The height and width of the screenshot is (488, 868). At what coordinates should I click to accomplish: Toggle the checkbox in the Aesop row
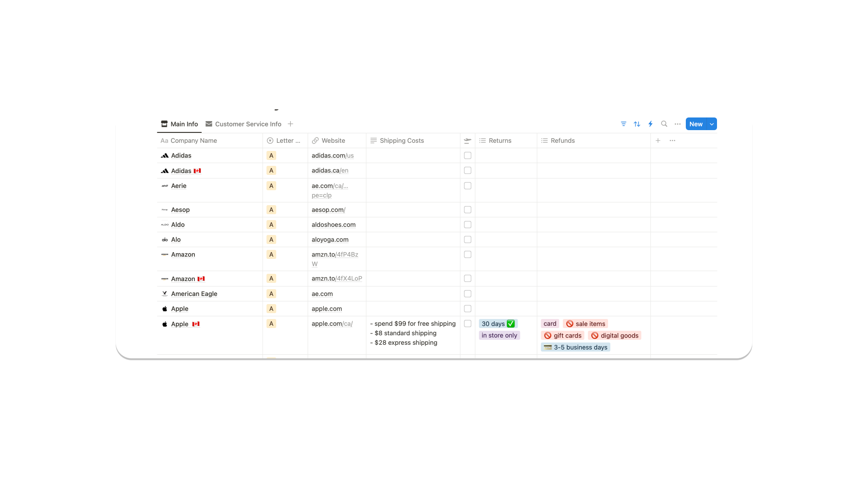(467, 210)
